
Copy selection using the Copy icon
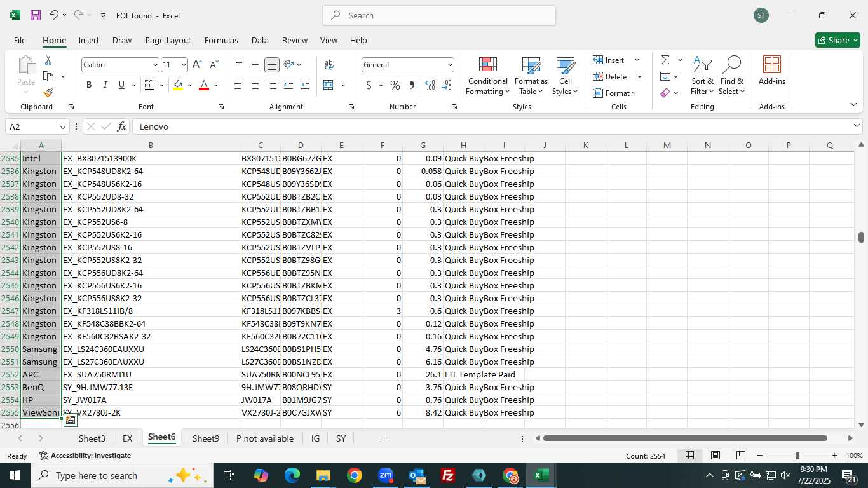click(x=48, y=76)
